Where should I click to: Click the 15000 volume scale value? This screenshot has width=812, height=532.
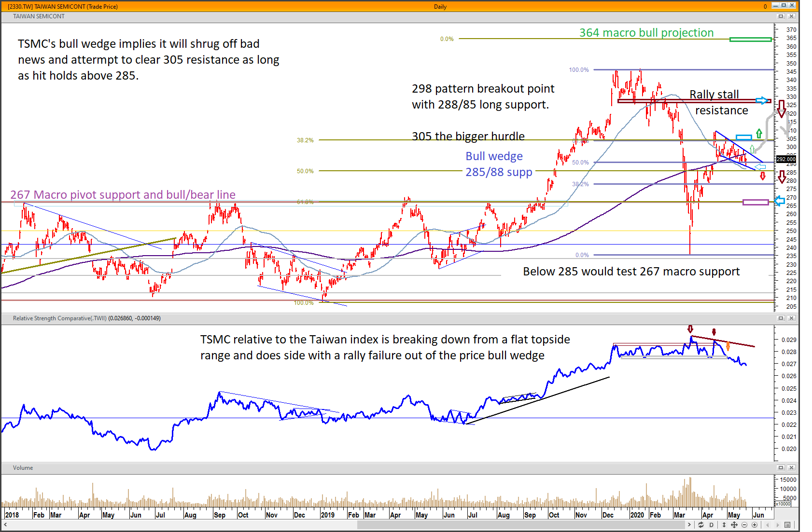point(788,480)
